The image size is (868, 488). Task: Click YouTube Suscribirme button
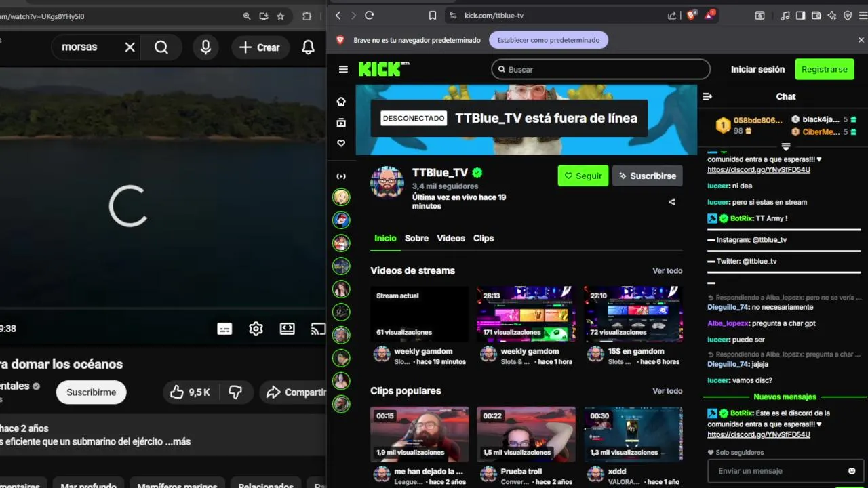(x=91, y=392)
